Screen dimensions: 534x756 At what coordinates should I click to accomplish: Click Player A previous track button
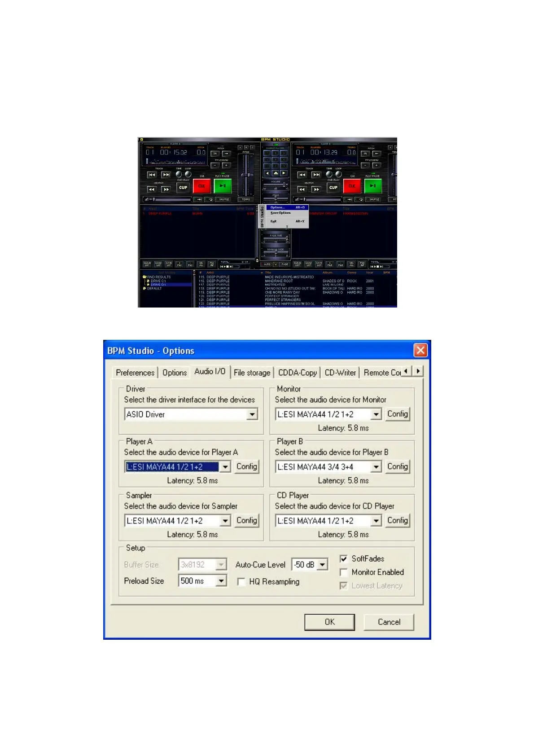[x=152, y=175]
